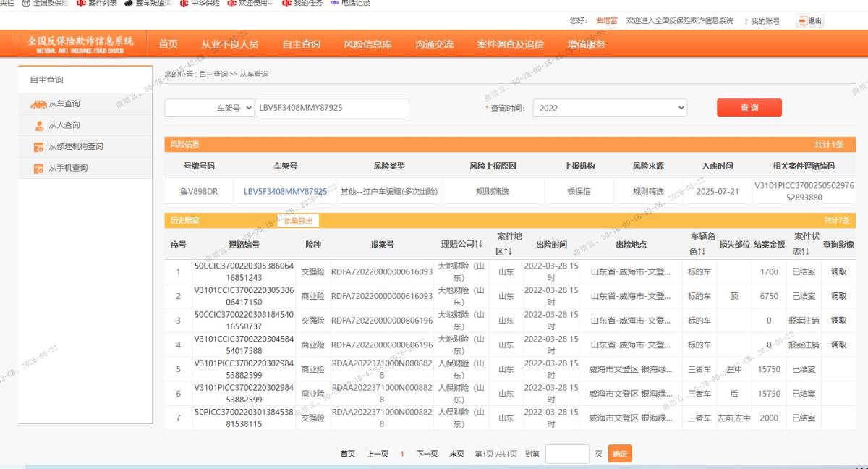Open the 案件列表 bookmark
The height and width of the screenshot is (469, 868).
pos(97,3)
